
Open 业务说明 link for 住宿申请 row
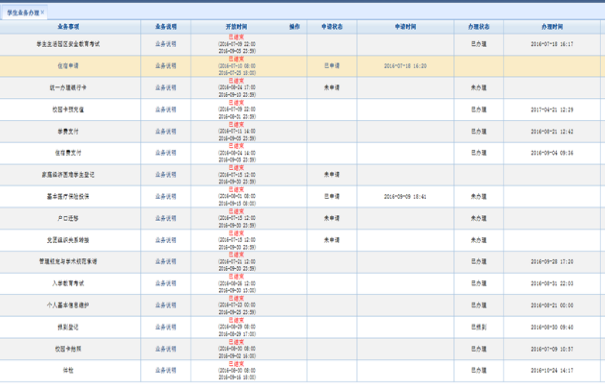click(166, 66)
